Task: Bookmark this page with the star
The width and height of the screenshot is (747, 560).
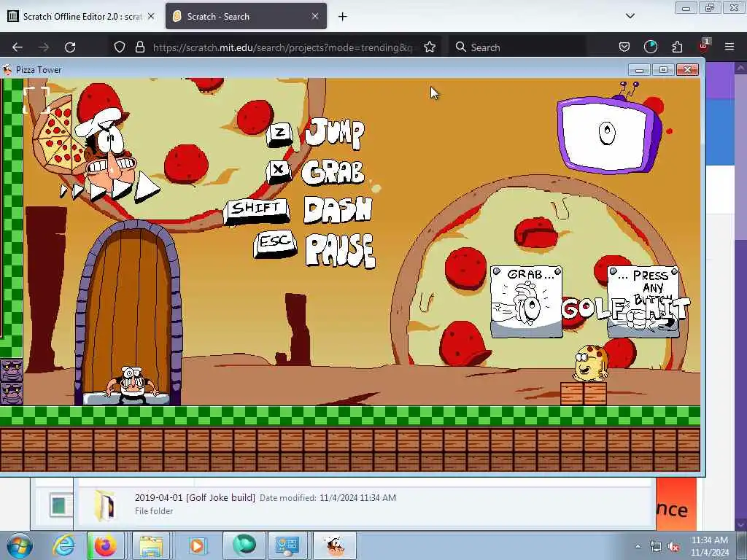Action: pyautogui.click(x=430, y=47)
